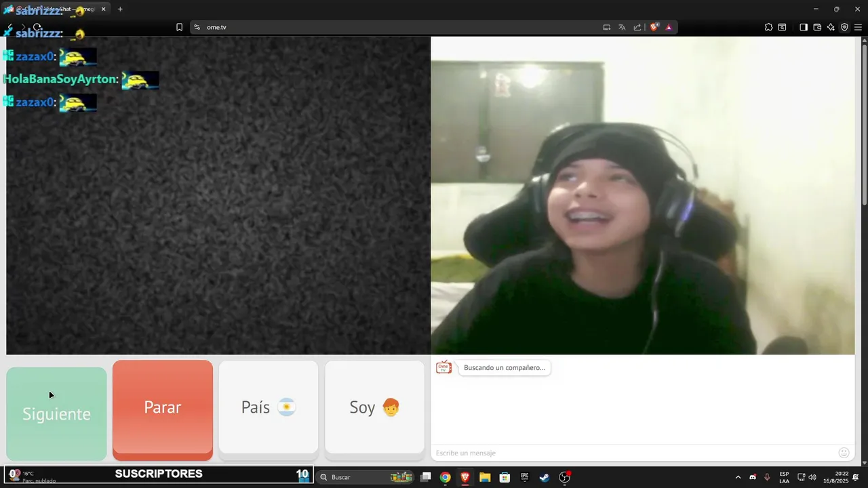The width and height of the screenshot is (868, 488).
Task: Click the cast media icon in address bar
Action: pos(607,27)
